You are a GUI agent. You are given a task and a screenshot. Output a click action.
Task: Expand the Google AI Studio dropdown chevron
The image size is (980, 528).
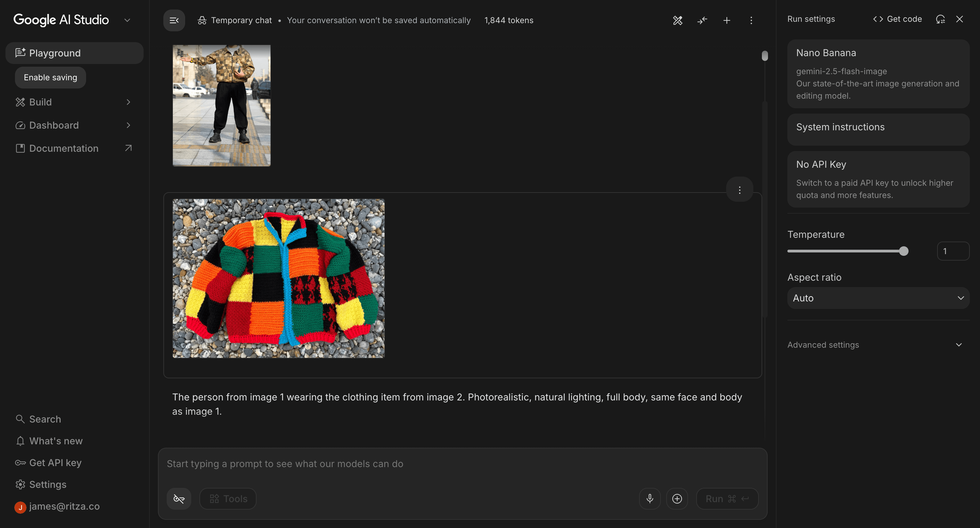tap(128, 20)
